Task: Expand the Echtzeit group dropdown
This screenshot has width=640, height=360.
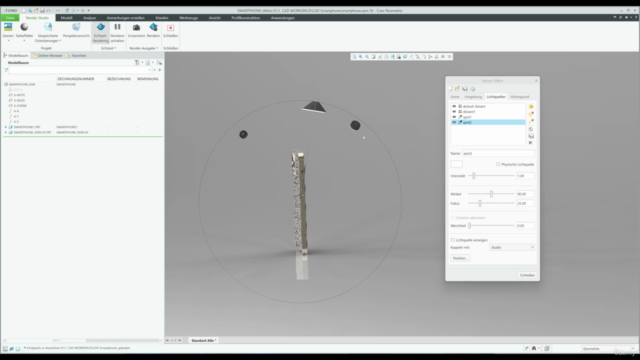Action: [109, 48]
